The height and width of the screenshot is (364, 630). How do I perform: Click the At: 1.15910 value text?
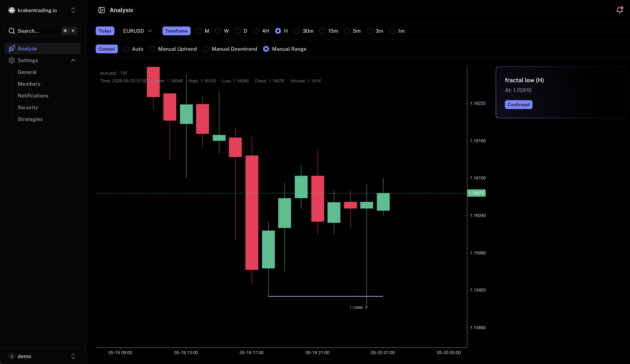[x=518, y=90]
